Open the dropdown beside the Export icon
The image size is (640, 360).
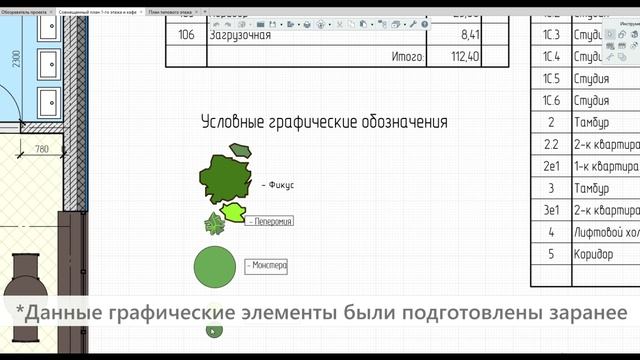[x=299, y=25]
